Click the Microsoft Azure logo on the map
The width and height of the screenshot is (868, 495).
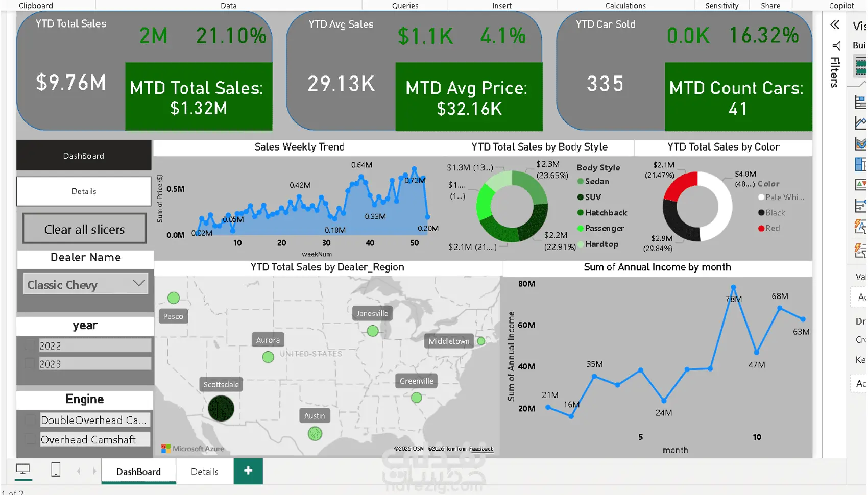pos(166,449)
